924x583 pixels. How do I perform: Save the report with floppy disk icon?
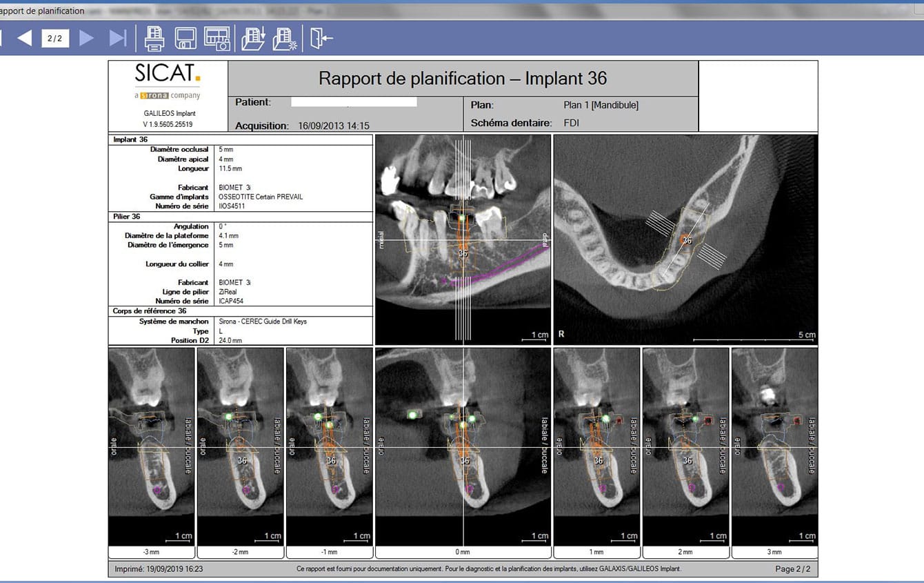pos(185,39)
